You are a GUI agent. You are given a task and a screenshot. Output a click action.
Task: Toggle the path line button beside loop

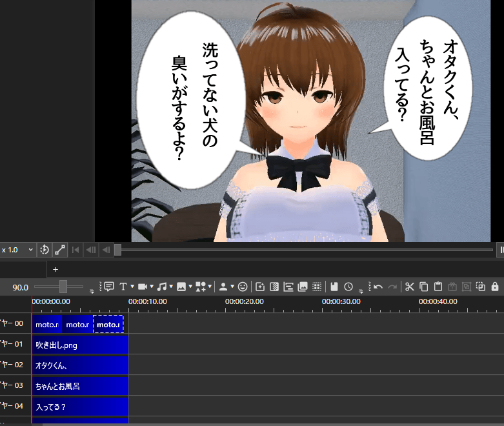click(x=59, y=250)
